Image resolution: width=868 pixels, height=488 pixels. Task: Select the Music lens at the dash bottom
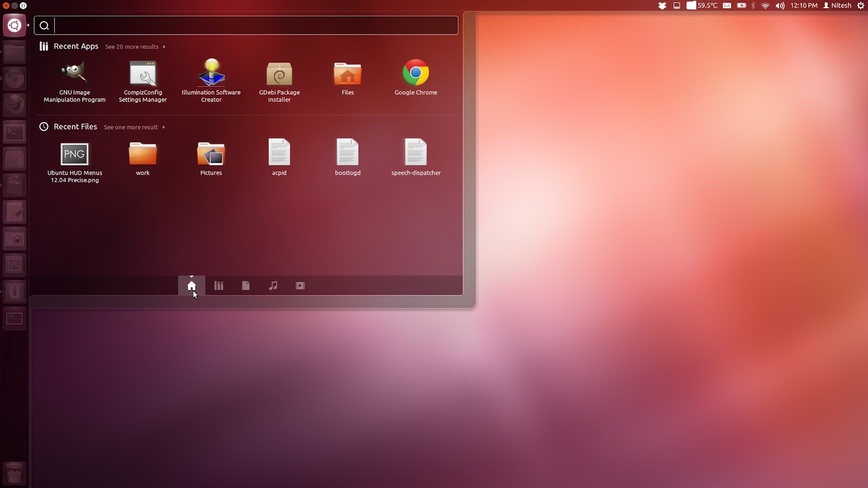pos(273,285)
